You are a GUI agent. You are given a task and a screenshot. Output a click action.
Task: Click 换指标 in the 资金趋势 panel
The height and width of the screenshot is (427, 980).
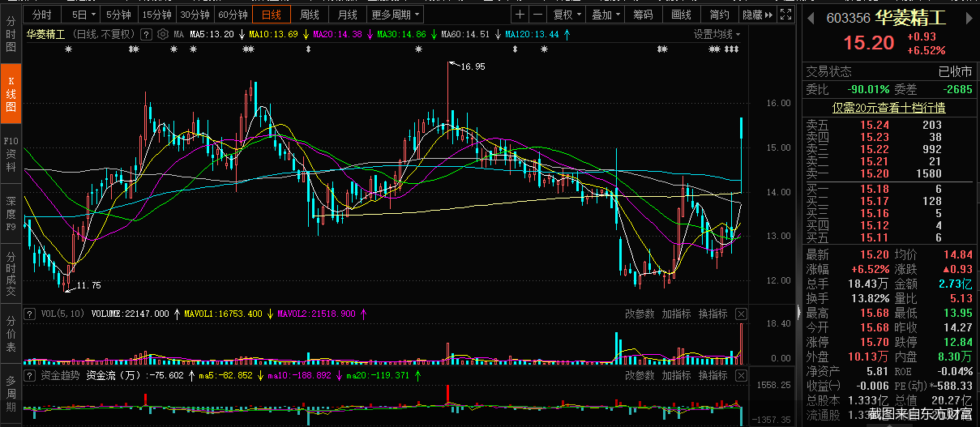pyautogui.click(x=713, y=376)
